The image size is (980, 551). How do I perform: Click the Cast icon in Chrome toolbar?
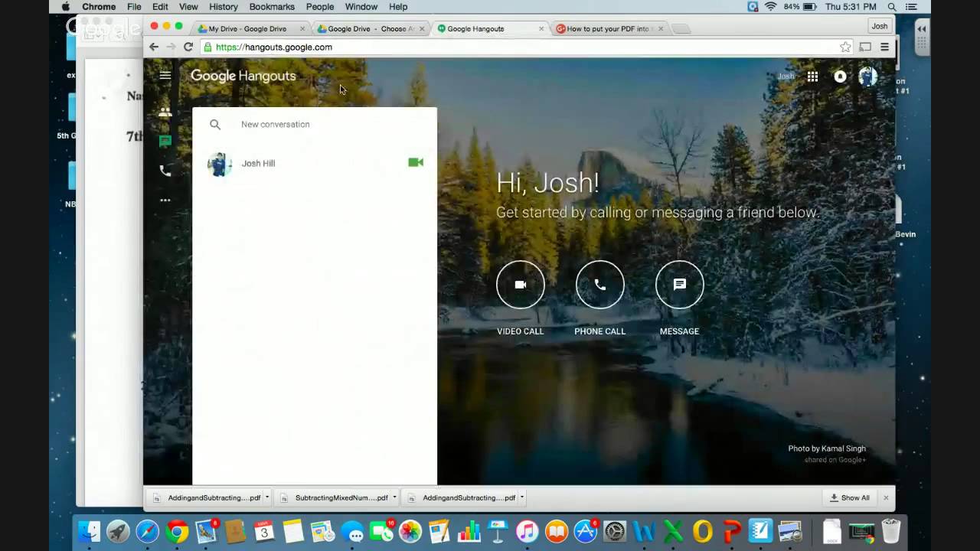[865, 47]
